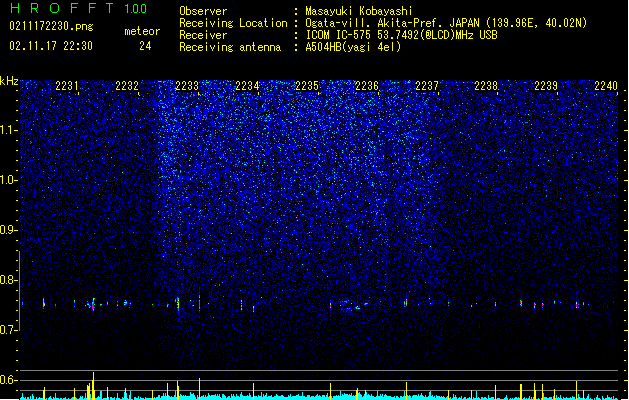Viewport: 629px width, 400px height.
Task: Click the long-duration echo cluster before 2236
Action: (x=353, y=305)
